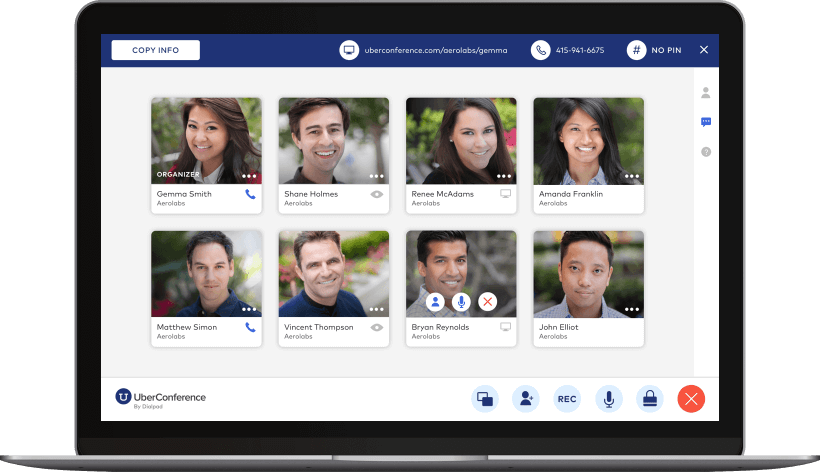The image size is (820, 472).
Task: Select John Elliot's photo thumbnail
Action: pos(588,274)
